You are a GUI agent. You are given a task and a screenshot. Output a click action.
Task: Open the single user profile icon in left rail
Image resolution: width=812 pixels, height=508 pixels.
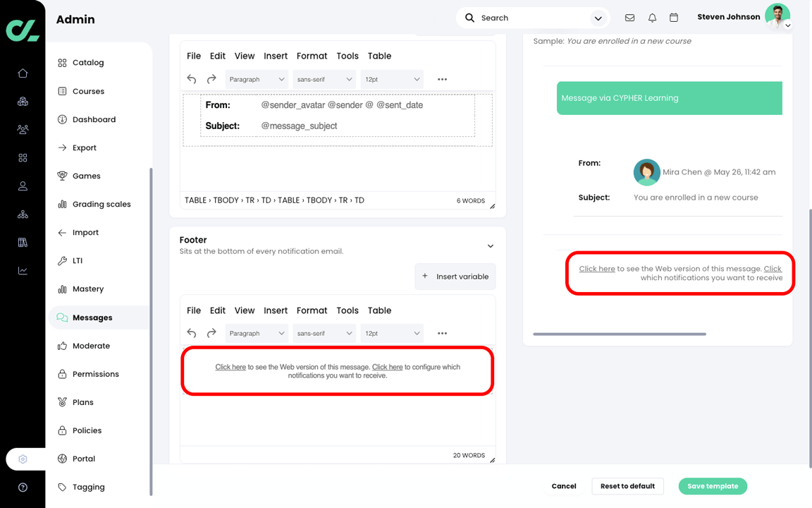point(23,186)
